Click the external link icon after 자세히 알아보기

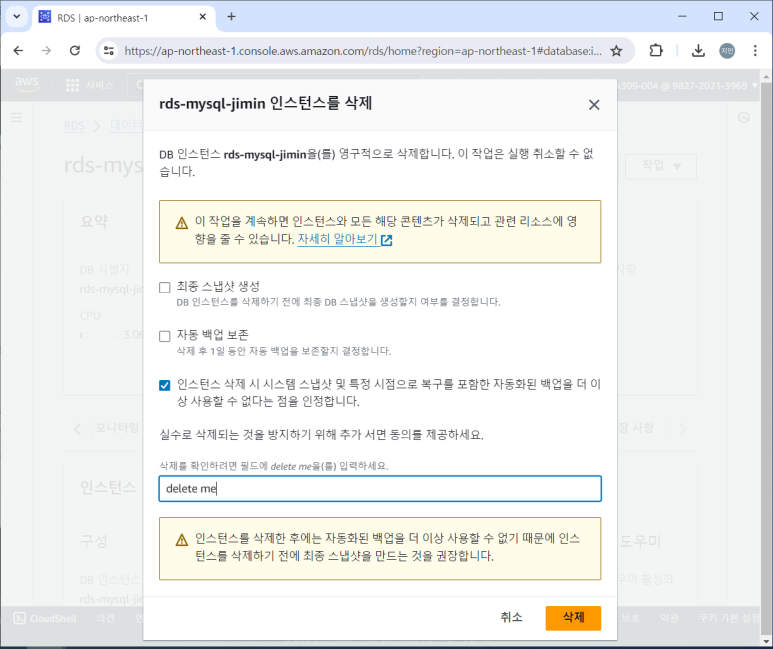coord(386,240)
